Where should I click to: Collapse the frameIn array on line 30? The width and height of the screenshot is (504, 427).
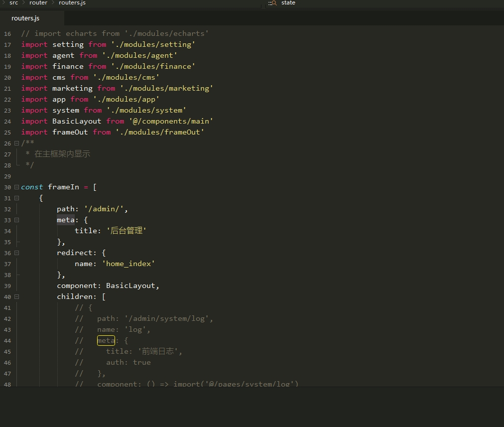17,187
